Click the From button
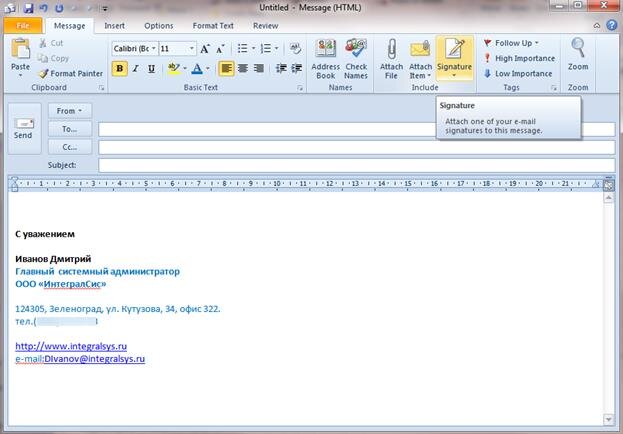Viewport: 623px width, 434px height. point(70,111)
